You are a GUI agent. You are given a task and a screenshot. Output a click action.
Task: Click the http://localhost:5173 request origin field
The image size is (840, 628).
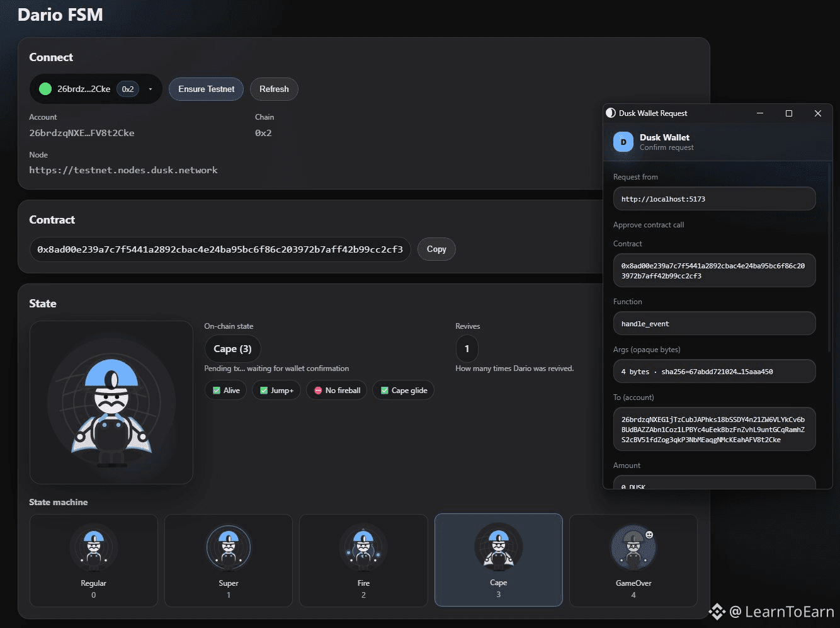(x=715, y=198)
